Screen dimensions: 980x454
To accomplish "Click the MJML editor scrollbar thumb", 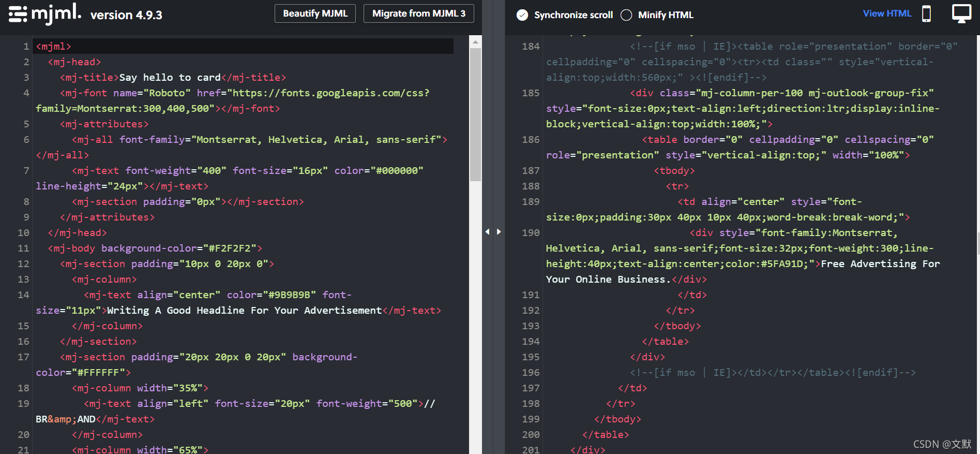I will 475,114.
